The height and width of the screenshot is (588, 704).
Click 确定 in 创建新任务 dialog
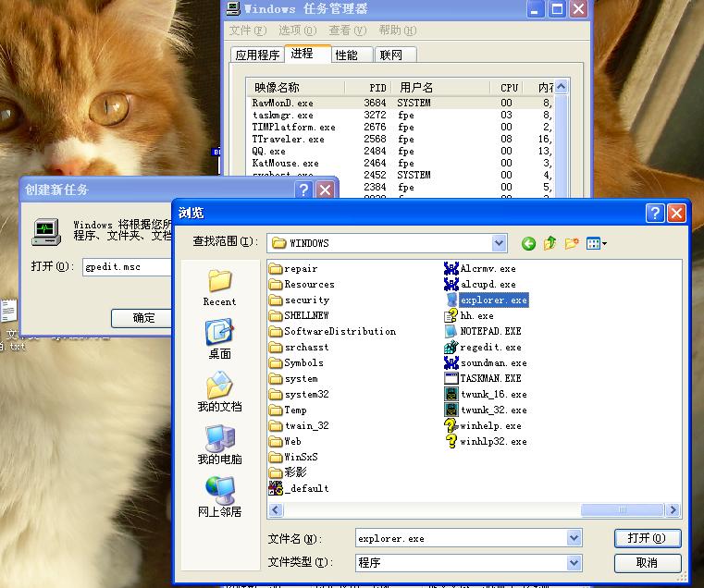pos(142,318)
